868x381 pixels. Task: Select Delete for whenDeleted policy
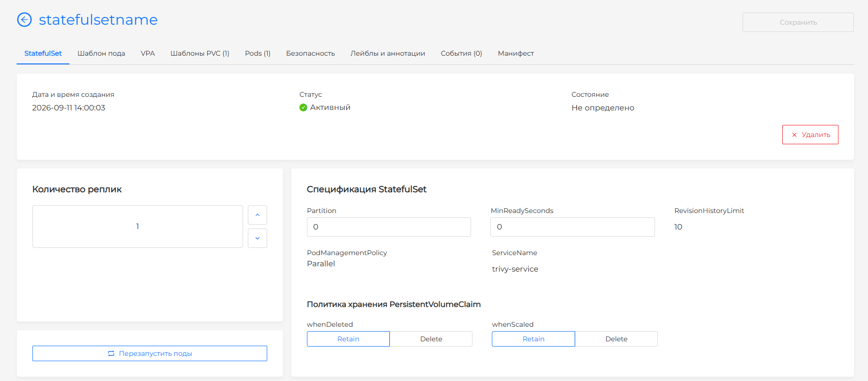coord(431,339)
